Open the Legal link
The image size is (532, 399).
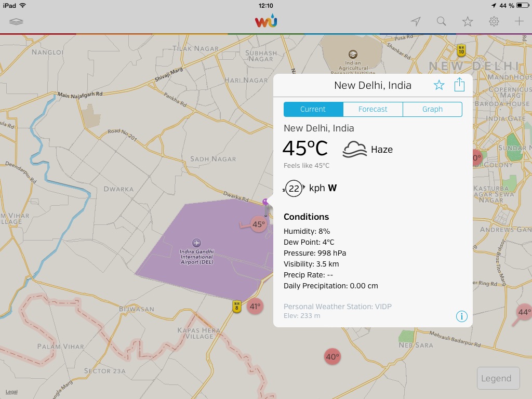pos(11,392)
